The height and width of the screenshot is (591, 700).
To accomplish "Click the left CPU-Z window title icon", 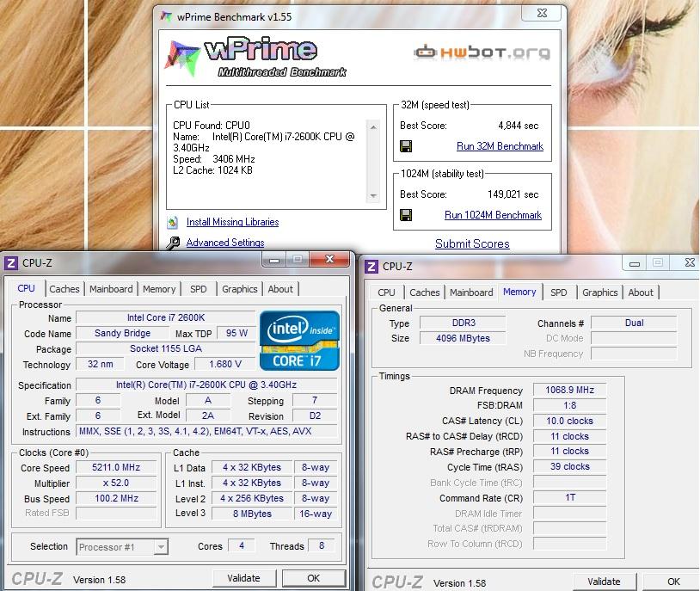I will point(10,262).
